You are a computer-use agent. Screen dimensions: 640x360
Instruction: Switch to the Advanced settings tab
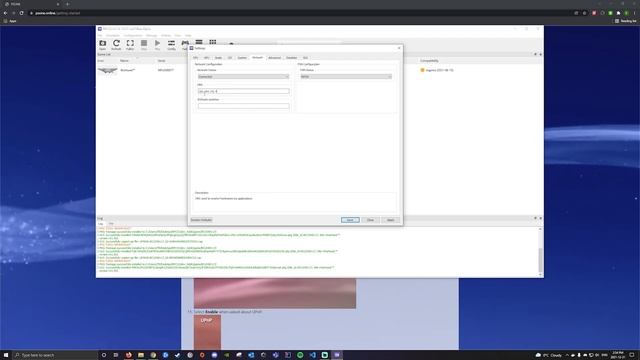pos(274,58)
